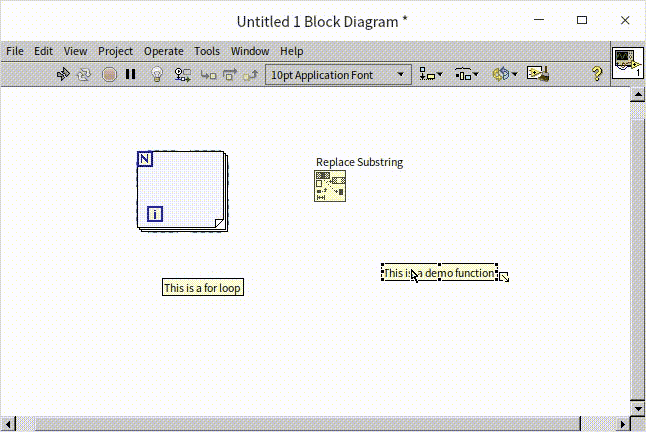Click the Clean Up Diagram button

tap(539, 74)
